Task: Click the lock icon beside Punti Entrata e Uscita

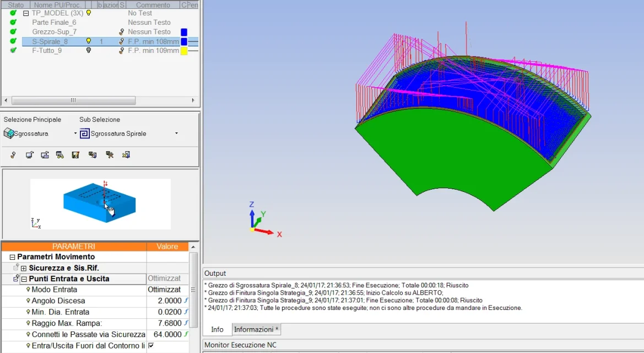Action: tap(16, 278)
